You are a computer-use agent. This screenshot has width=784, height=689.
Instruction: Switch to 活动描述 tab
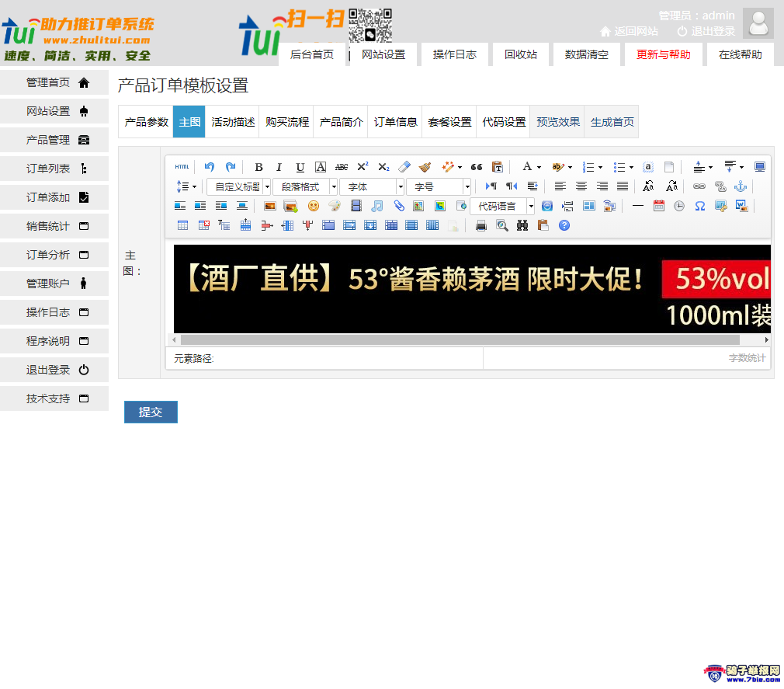click(233, 122)
